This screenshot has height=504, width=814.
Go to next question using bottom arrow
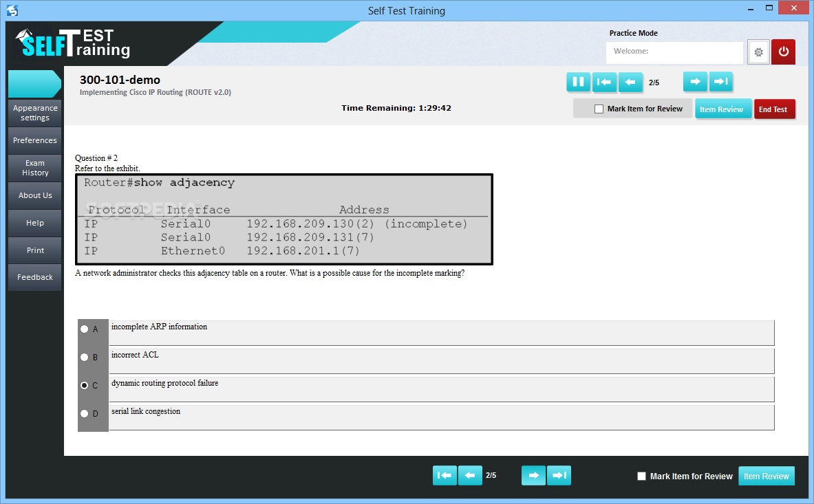tap(533, 476)
